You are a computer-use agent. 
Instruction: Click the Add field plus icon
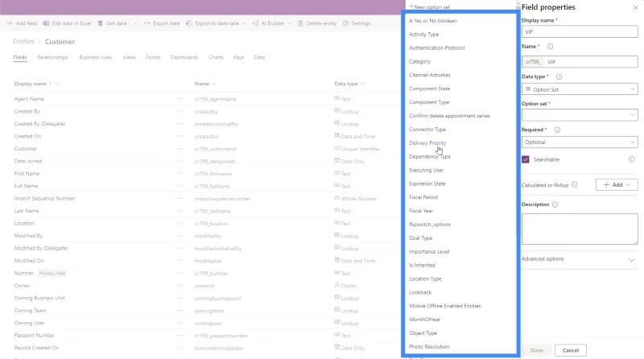click(10, 23)
